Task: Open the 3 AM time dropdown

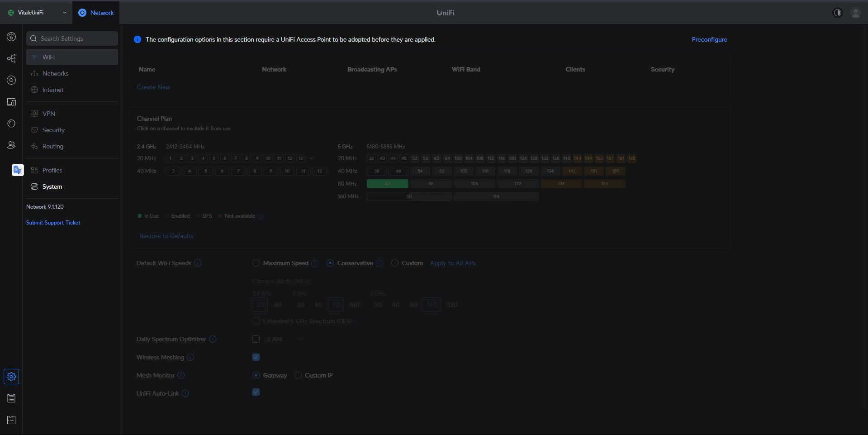Action: pyautogui.click(x=285, y=339)
